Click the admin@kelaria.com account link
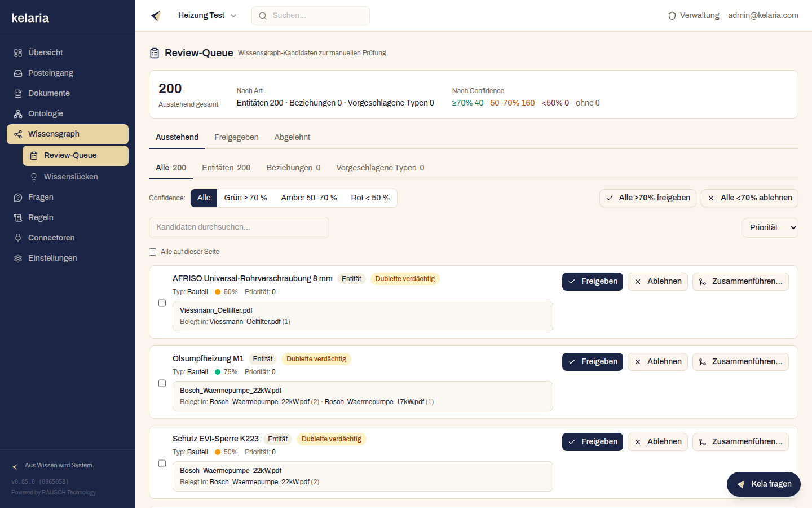This screenshot has width=812, height=508. click(x=763, y=16)
